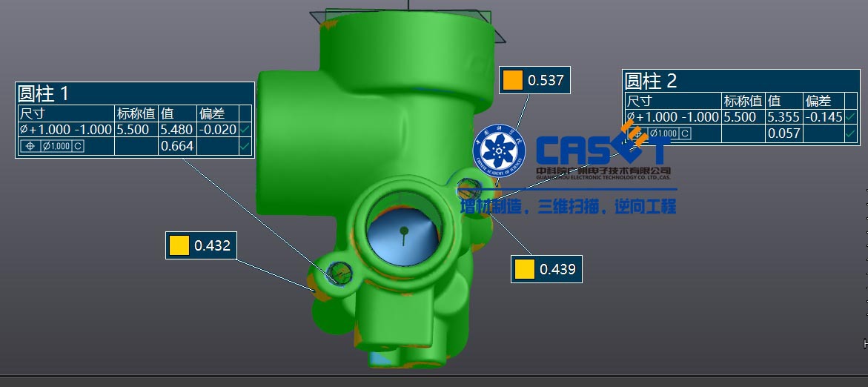Click the orange swatch beside 0.537
This screenshot has height=387, width=868.
[513, 80]
